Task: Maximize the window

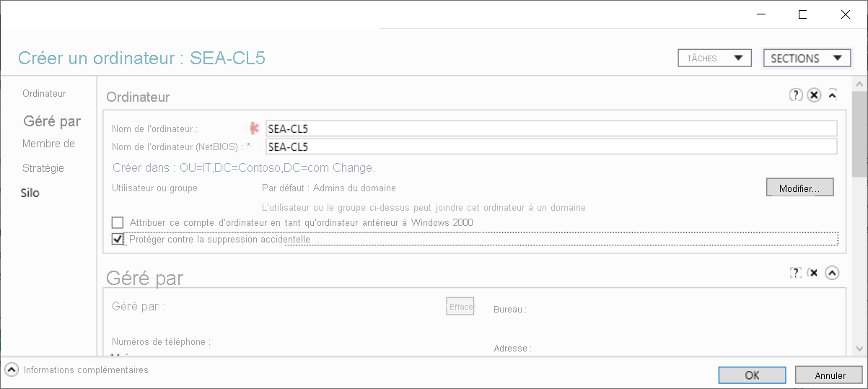Action: point(802,14)
